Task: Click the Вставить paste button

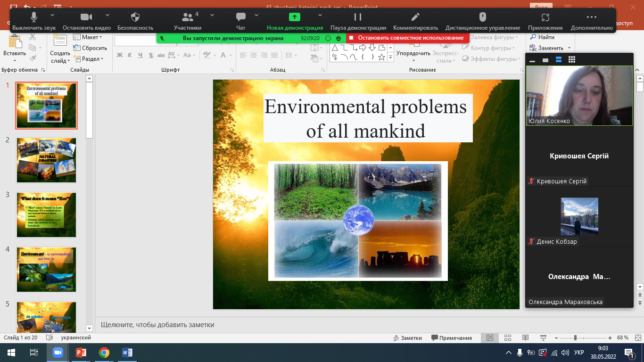Action: [15, 48]
